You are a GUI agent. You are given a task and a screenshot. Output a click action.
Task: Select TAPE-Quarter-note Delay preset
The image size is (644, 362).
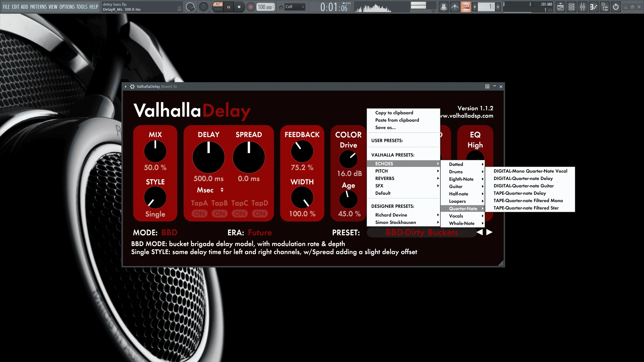coord(530,193)
